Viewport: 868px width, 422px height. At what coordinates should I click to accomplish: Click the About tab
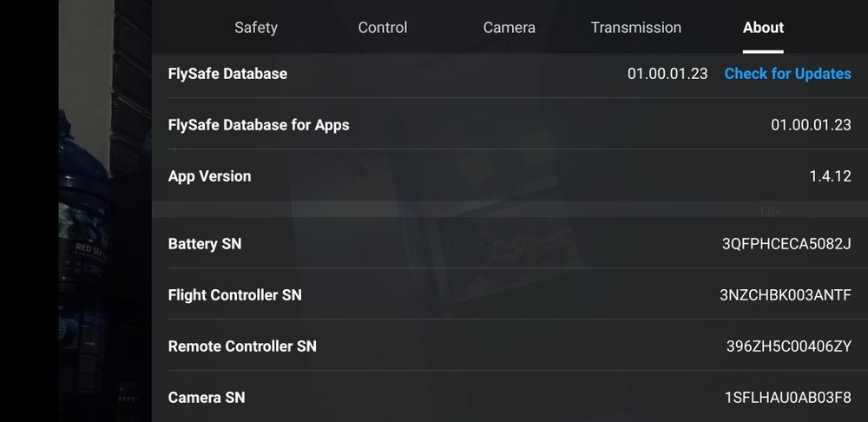point(764,28)
